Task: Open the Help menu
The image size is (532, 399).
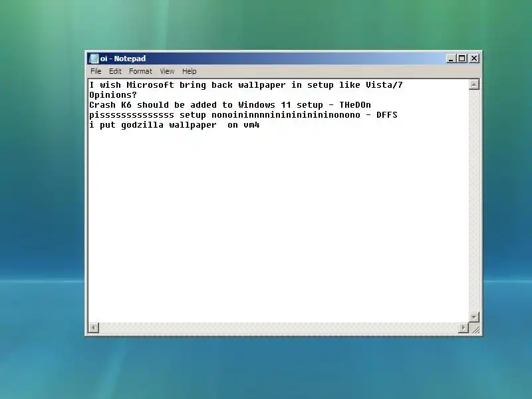Action: click(x=189, y=71)
